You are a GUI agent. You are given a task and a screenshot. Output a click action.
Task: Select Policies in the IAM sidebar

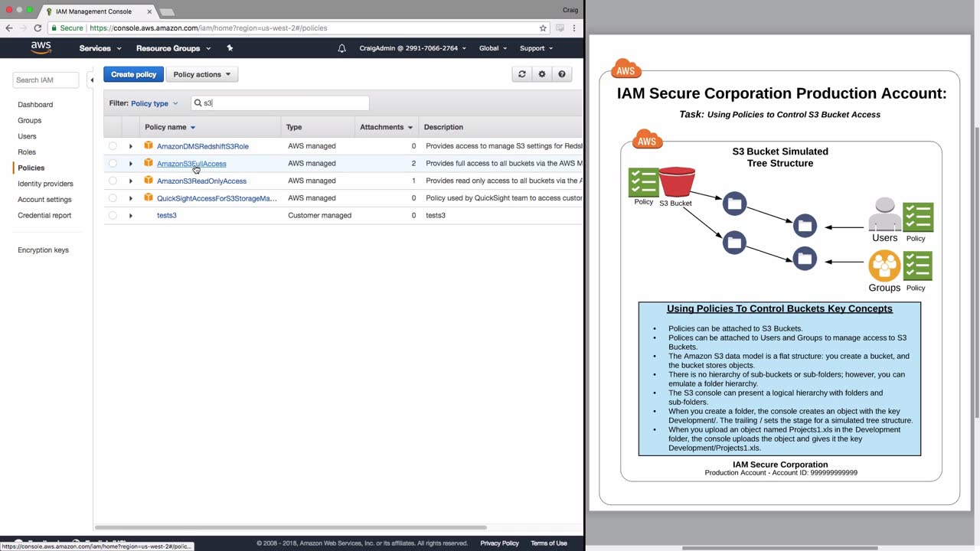[31, 168]
